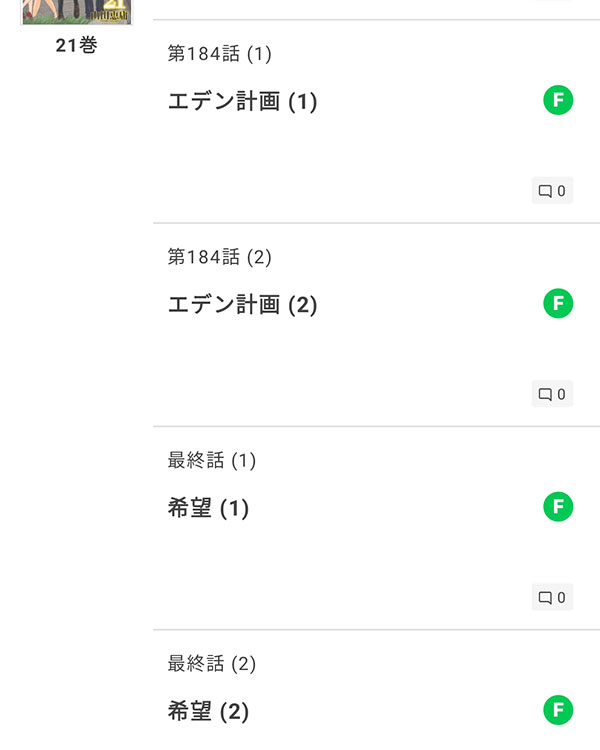
Task: Click the 第184話 (2) episode number label
Action: click(220, 257)
